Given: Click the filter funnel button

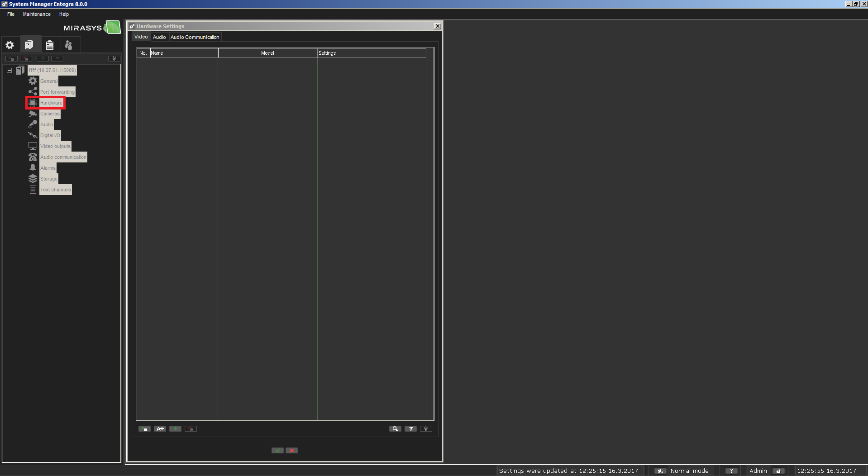Looking at the screenshot, I should point(410,429).
